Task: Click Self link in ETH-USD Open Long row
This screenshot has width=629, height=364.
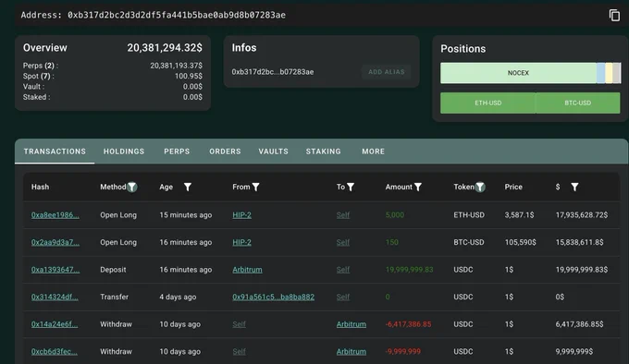Action: point(343,215)
